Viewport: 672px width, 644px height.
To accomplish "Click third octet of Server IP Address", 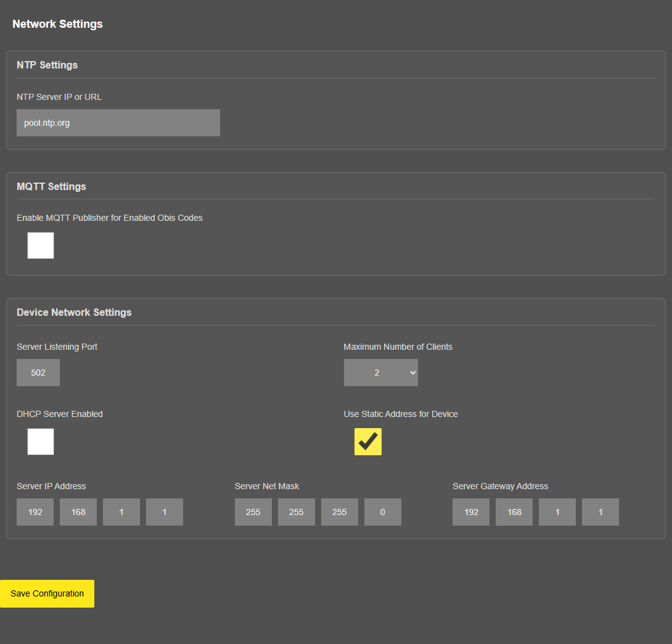I will coord(121,512).
